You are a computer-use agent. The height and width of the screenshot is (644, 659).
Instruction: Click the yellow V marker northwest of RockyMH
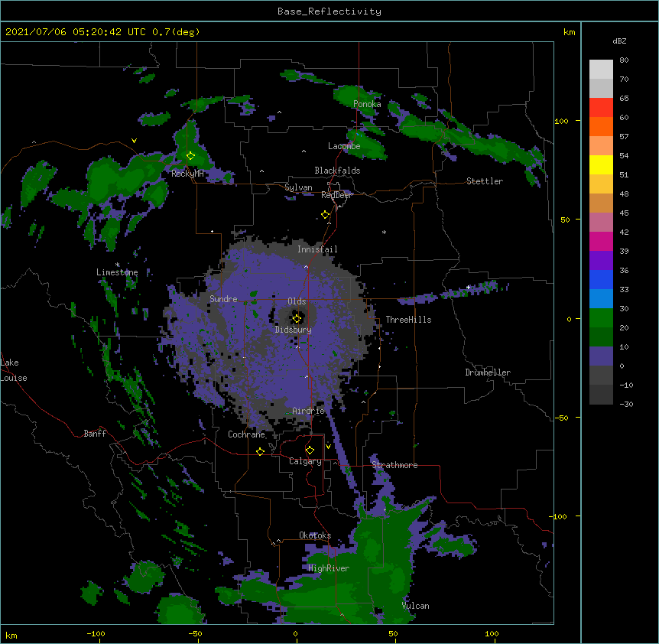[134, 141]
